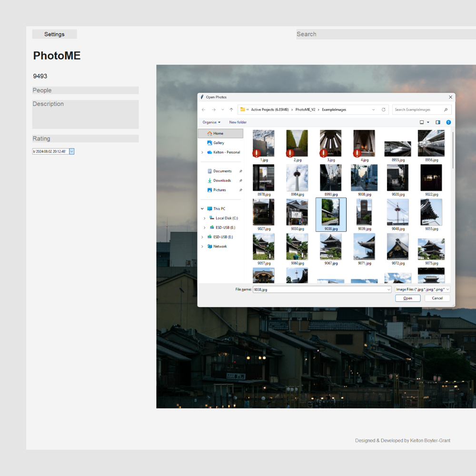Open the Organise dropdown menu
This screenshot has width=476, height=476.
click(211, 122)
